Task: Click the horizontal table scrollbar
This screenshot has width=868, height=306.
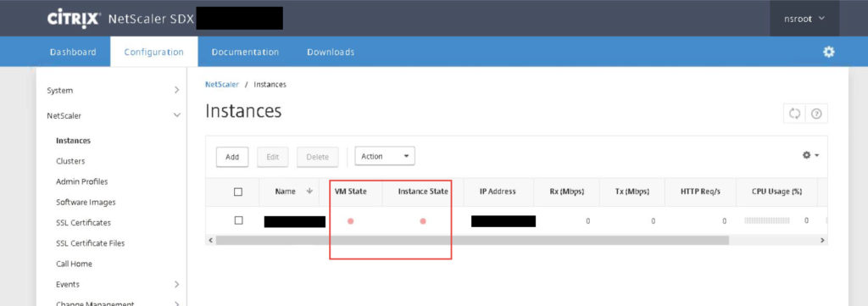Action: (x=472, y=240)
